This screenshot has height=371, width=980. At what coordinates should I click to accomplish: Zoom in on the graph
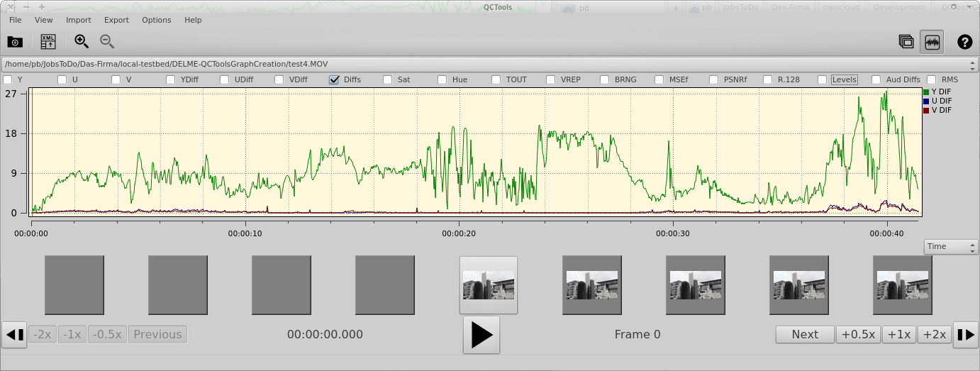click(x=82, y=42)
